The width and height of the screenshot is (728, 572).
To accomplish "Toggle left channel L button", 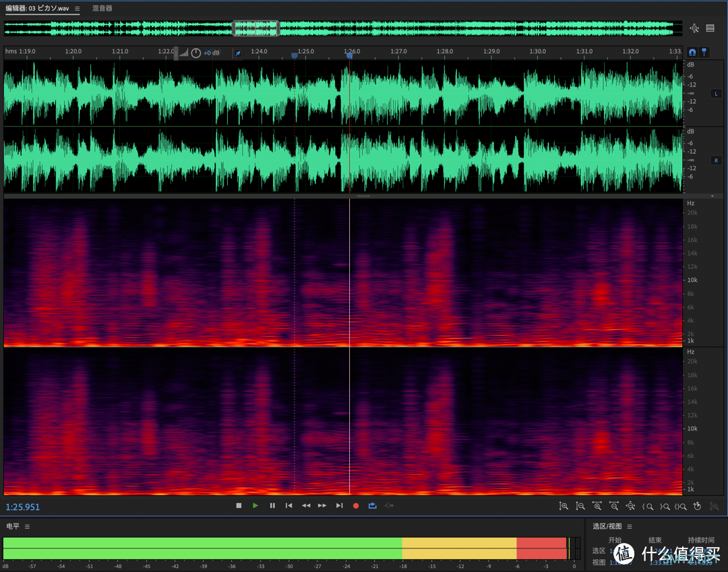I will pyautogui.click(x=716, y=94).
